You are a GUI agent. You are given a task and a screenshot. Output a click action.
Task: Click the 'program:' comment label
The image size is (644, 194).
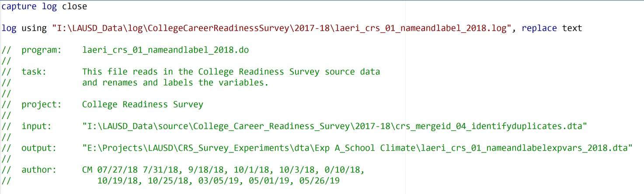tap(42, 50)
